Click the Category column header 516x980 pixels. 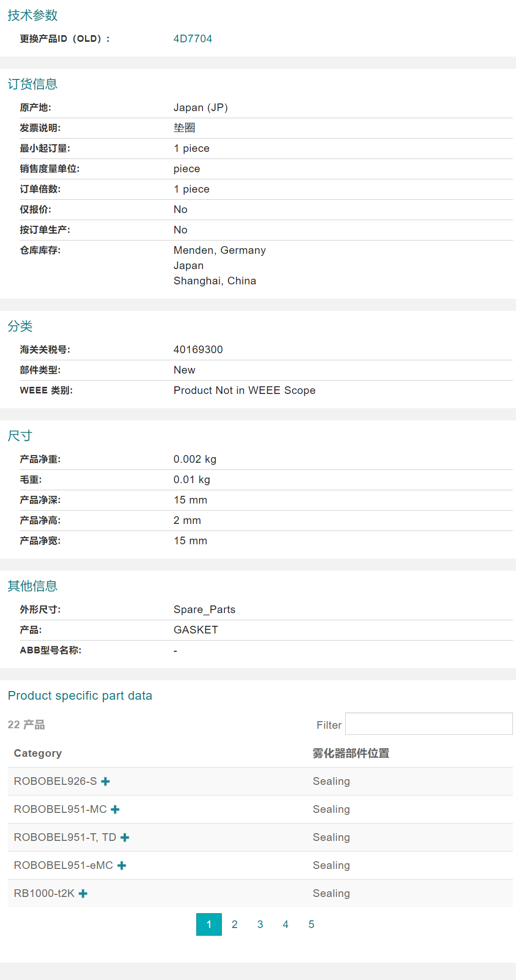click(38, 753)
